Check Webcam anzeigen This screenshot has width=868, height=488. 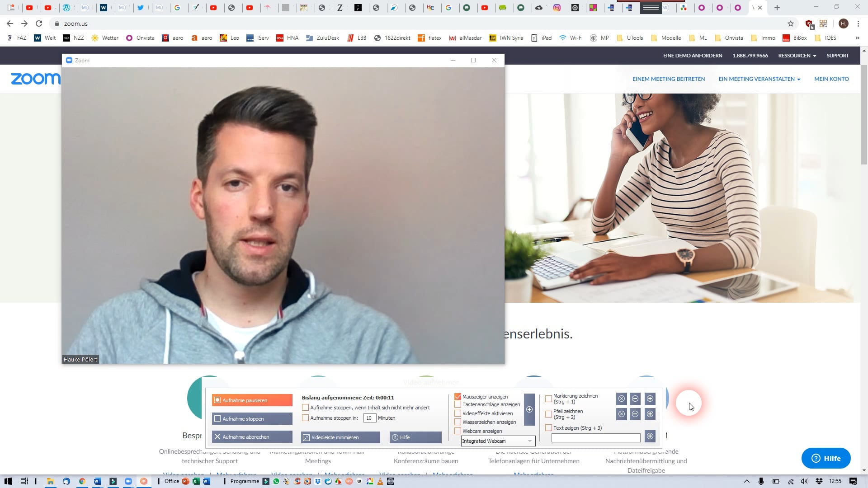point(458,431)
